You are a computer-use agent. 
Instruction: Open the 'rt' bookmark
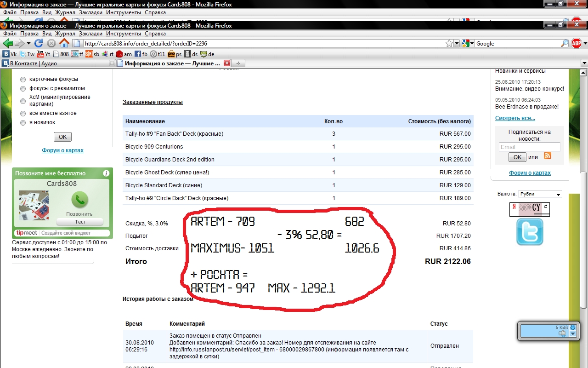pyautogui.click(x=107, y=54)
